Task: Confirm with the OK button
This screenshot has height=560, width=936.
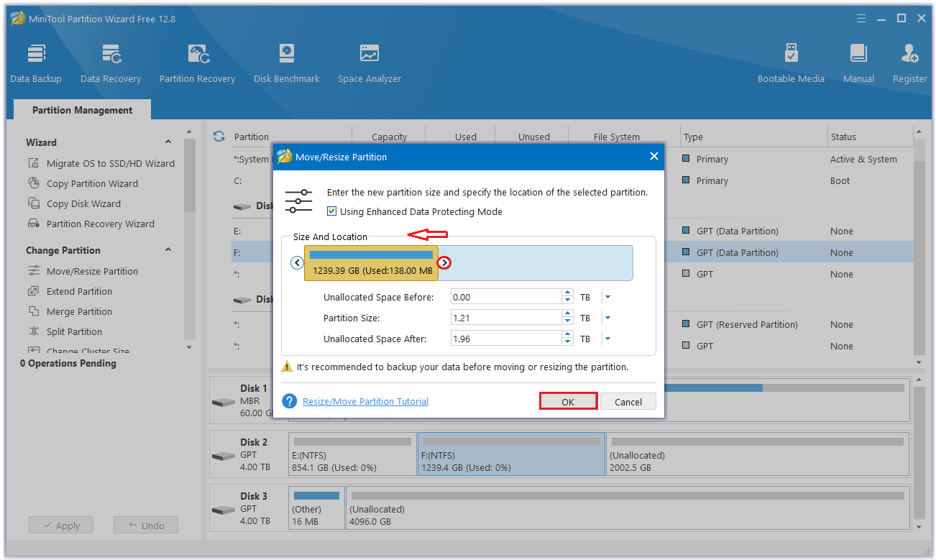Action: [568, 402]
